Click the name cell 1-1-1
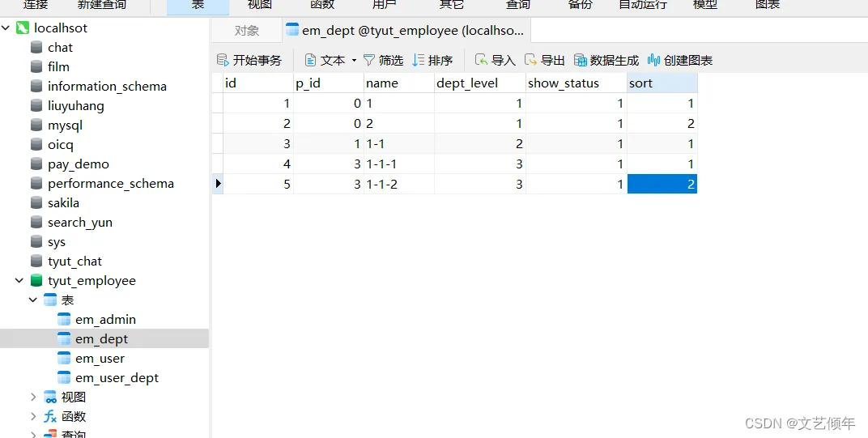 399,164
